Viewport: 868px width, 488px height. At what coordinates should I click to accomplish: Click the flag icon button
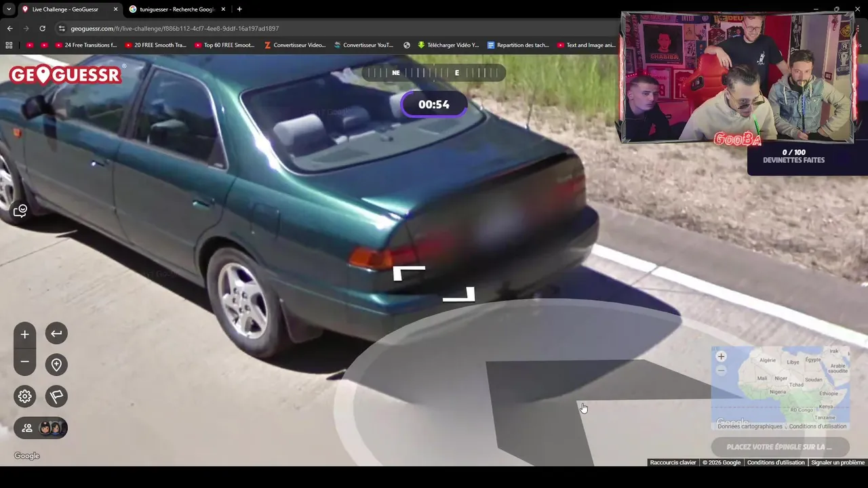[56, 396]
